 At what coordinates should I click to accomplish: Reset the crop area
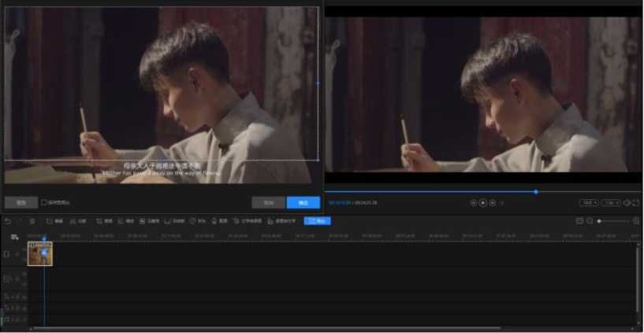pos(21,202)
